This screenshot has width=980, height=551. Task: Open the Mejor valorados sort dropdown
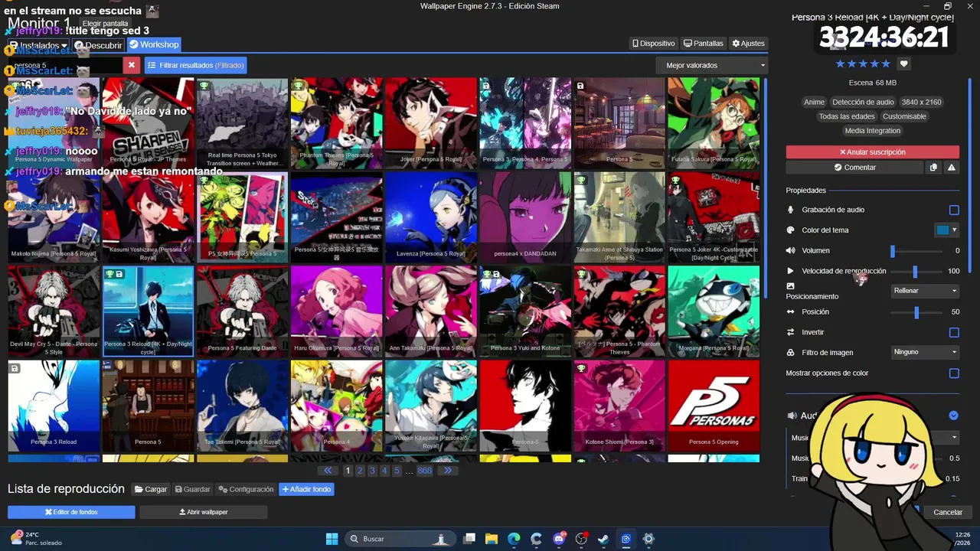pyautogui.click(x=711, y=65)
